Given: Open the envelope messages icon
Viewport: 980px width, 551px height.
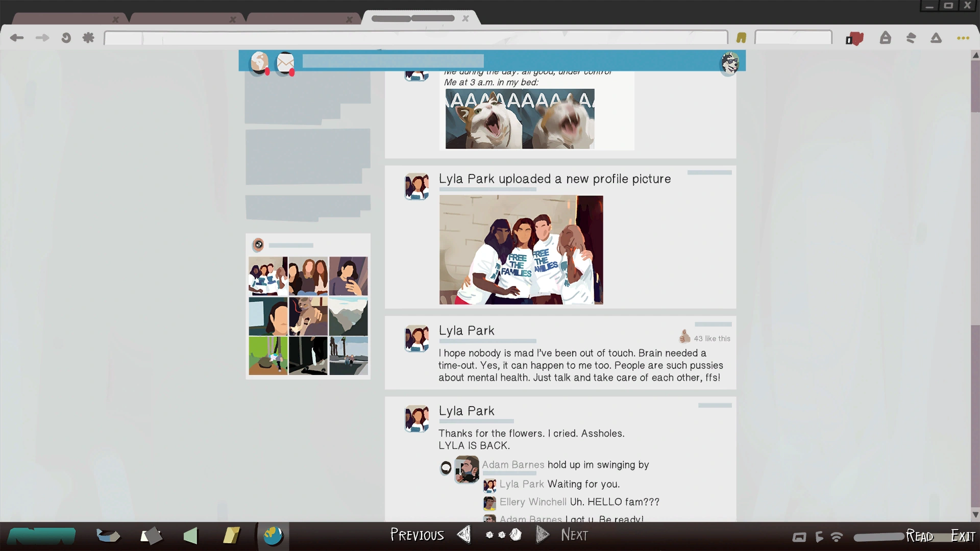Looking at the screenshot, I should click(x=285, y=63).
